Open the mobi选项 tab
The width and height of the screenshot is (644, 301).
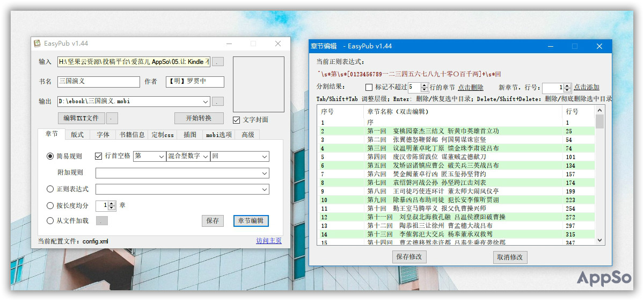pyautogui.click(x=219, y=134)
